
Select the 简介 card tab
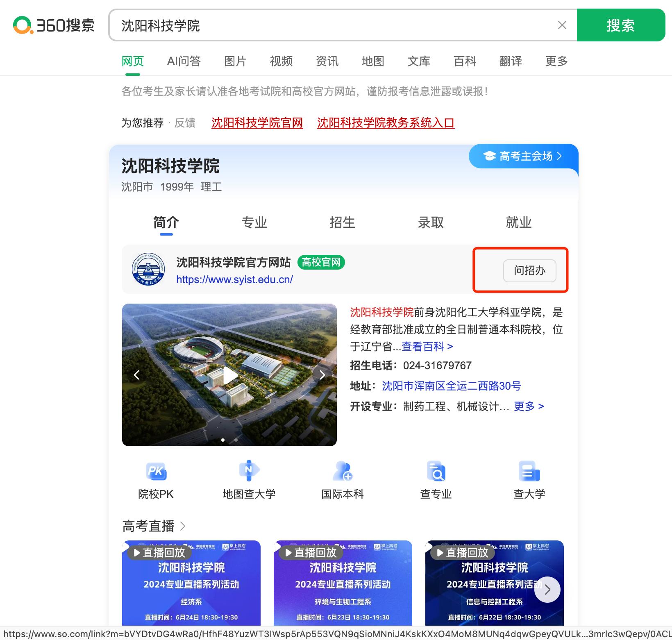coord(166,222)
